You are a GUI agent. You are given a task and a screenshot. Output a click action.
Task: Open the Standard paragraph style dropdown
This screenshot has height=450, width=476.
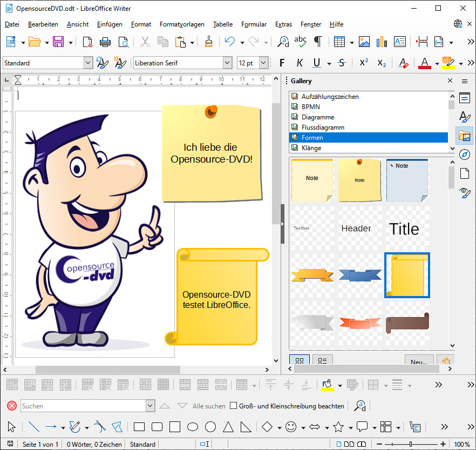pos(88,63)
